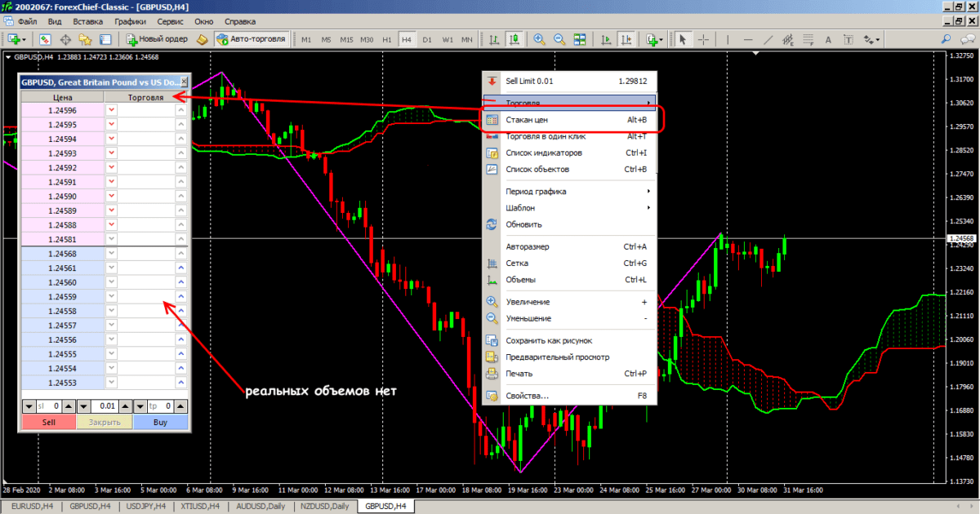Image resolution: width=980 pixels, height=514 pixels.
Task: Click the zoom out magnifier toolbar icon
Action: [x=559, y=39]
